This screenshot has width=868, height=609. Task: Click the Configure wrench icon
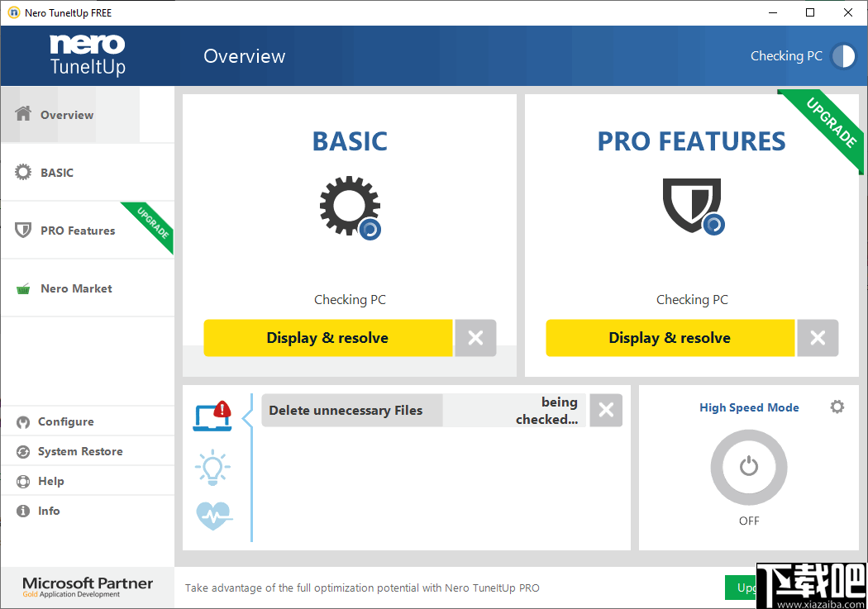point(22,422)
